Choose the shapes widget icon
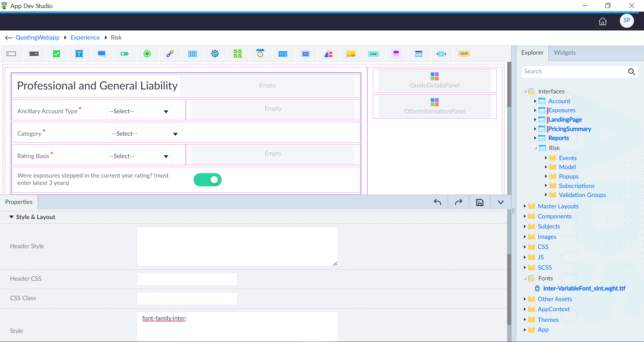644x342 pixels. coord(328,54)
